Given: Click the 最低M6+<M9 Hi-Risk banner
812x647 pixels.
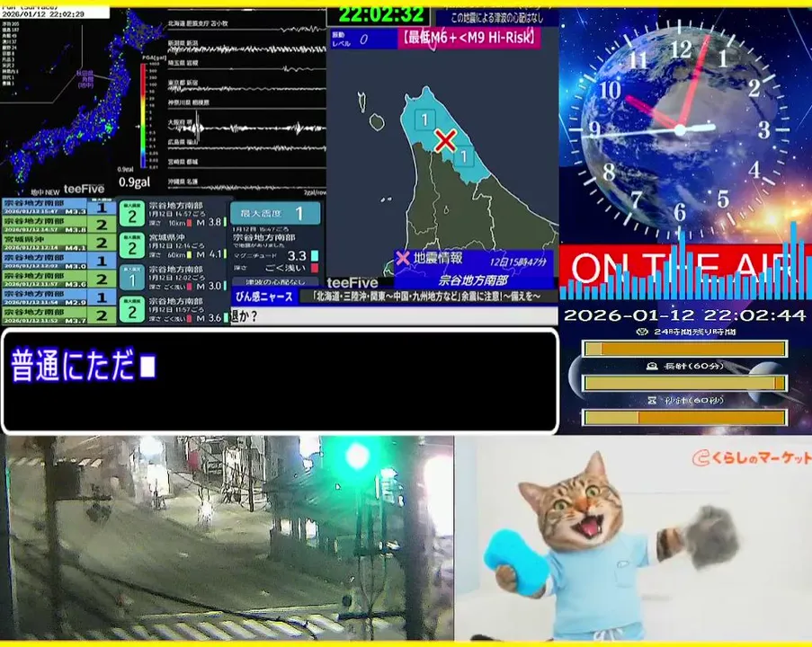Looking at the screenshot, I should tap(469, 37).
